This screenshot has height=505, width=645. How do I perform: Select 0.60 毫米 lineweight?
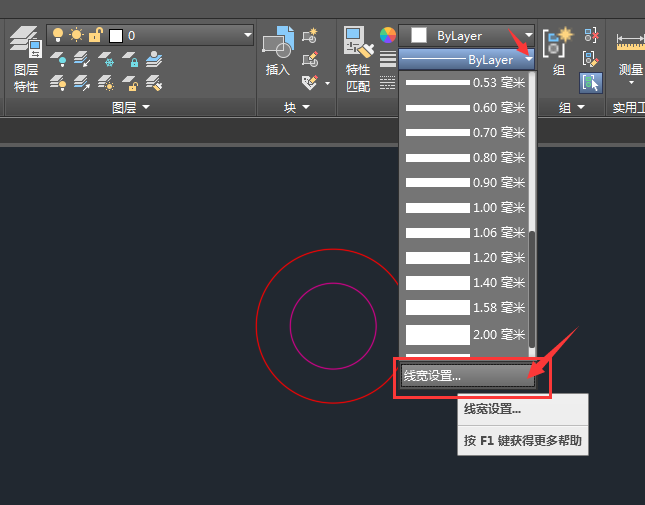(465, 108)
